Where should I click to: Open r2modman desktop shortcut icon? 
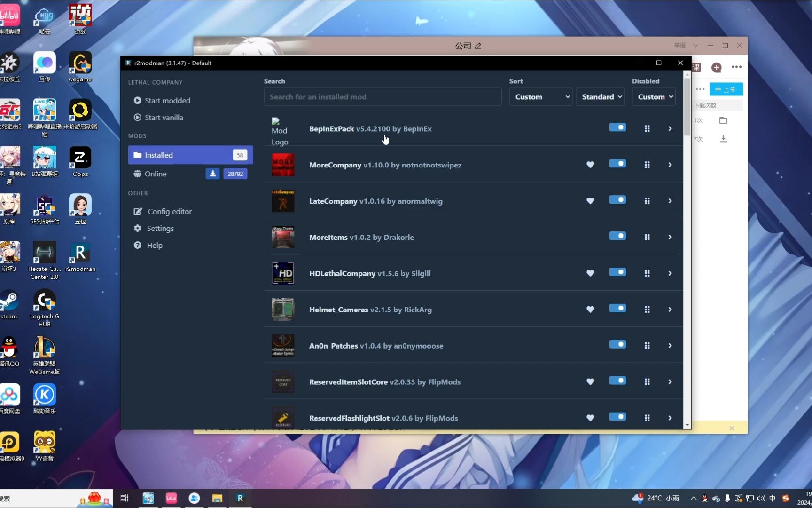pyautogui.click(x=80, y=258)
